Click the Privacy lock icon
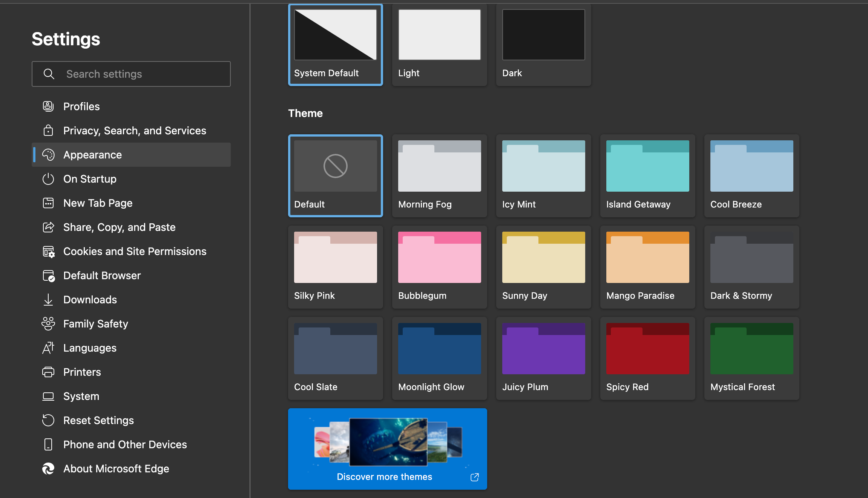 coord(48,131)
